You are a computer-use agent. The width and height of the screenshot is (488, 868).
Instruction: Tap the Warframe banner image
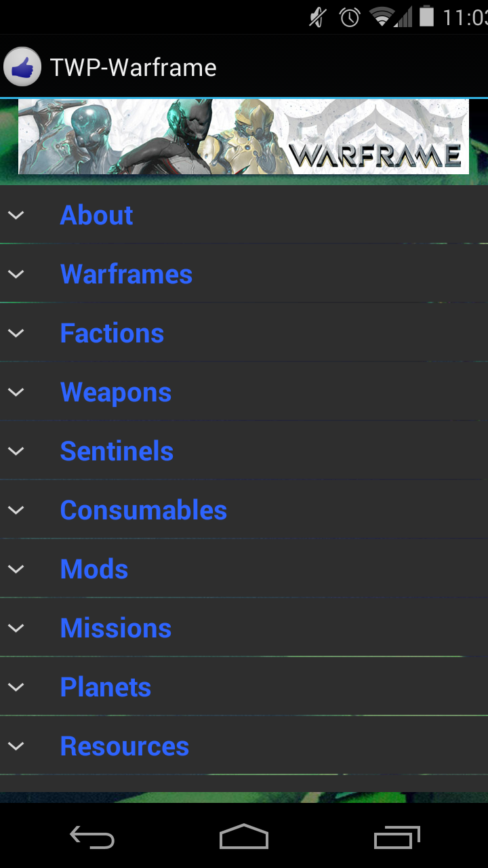[243, 136]
